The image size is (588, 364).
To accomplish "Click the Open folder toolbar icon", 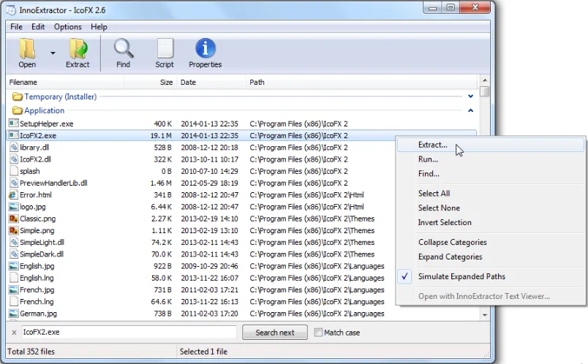I will [27, 49].
